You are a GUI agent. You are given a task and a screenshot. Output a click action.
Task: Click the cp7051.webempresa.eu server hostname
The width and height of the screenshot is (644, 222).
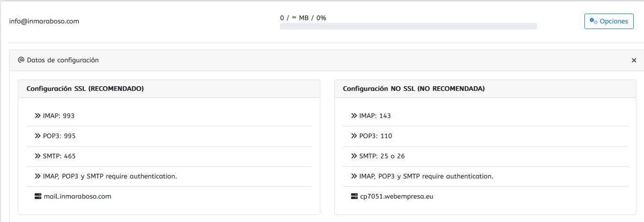coord(397,196)
